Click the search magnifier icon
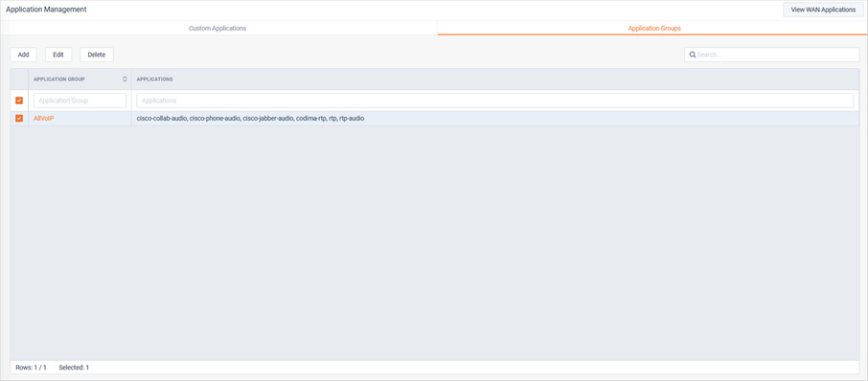The height and width of the screenshot is (381, 868). (693, 55)
